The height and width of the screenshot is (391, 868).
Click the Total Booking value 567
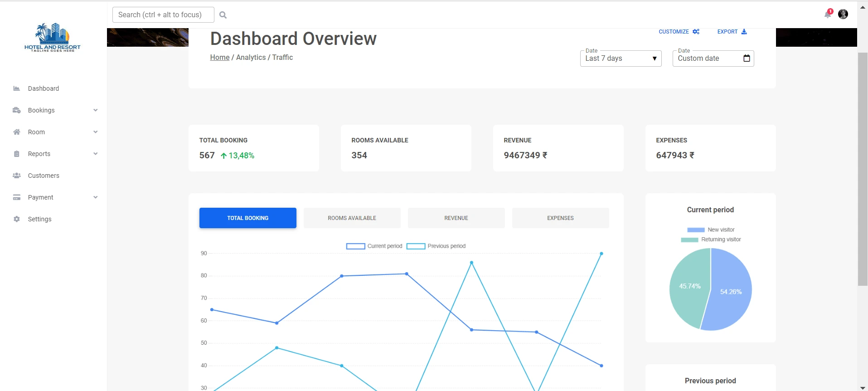[207, 156]
